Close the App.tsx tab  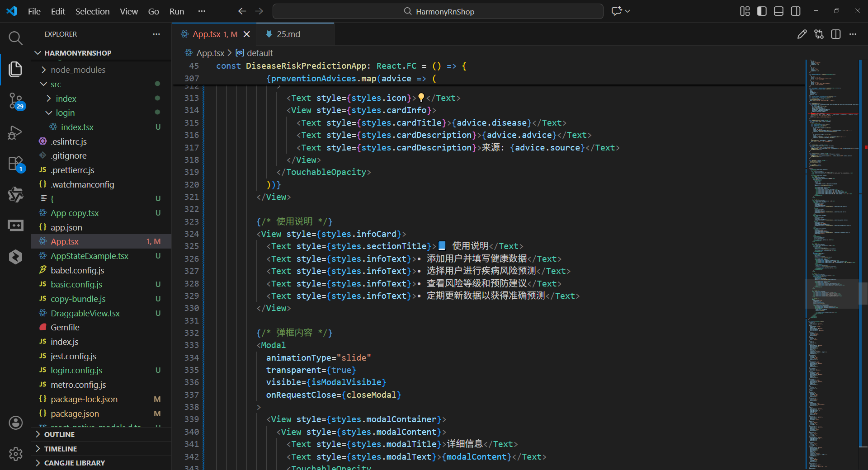click(x=247, y=34)
